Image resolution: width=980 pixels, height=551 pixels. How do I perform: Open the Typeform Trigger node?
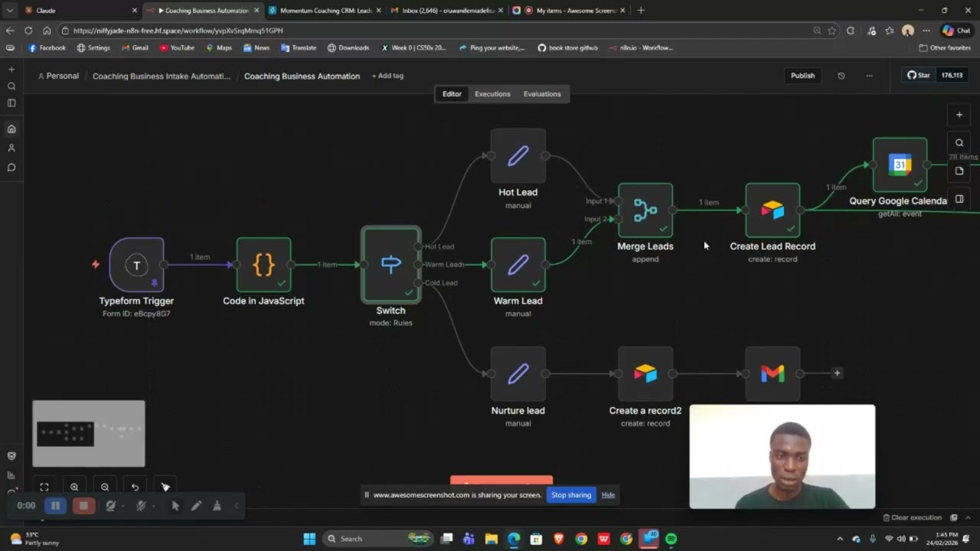pyautogui.click(x=136, y=265)
